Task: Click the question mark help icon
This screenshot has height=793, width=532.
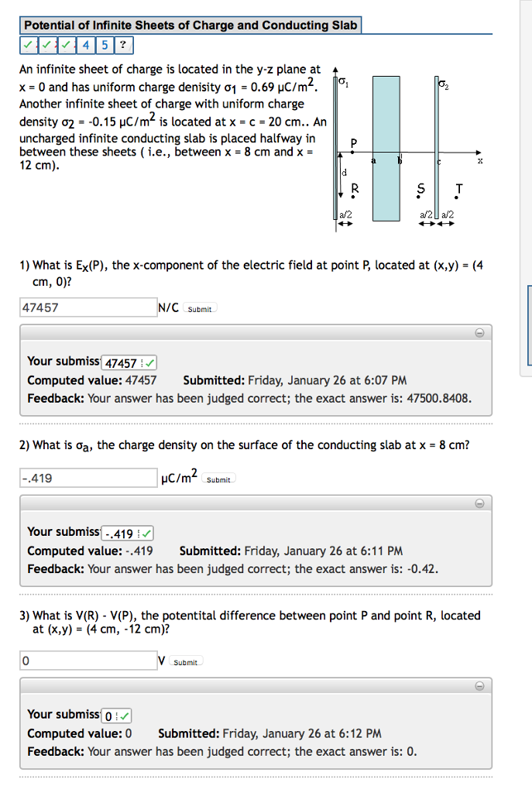Action: tap(123, 45)
